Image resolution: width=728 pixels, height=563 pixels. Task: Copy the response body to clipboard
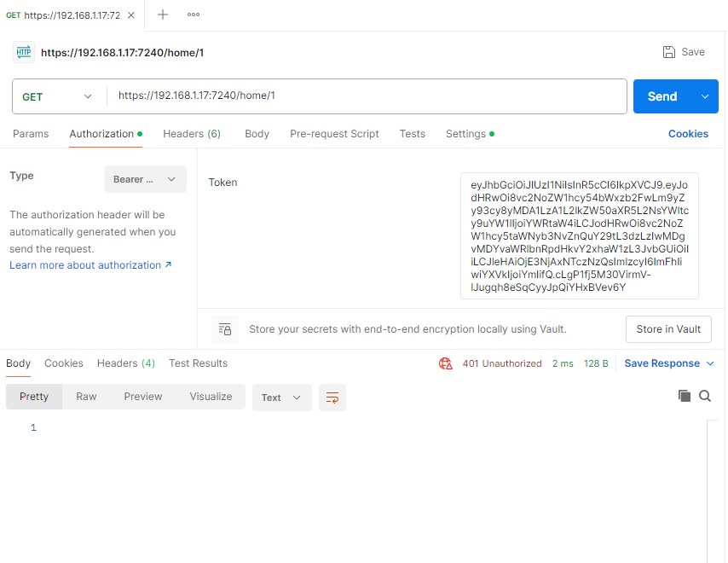click(x=685, y=396)
